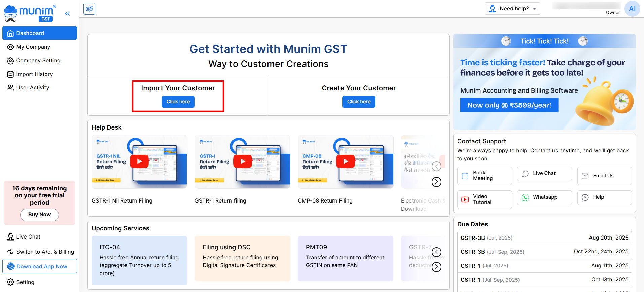Image resolution: width=644 pixels, height=292 pixels.
Task: Click Tick! Tick! Tick! promo banner
Action: click(544, 41)
